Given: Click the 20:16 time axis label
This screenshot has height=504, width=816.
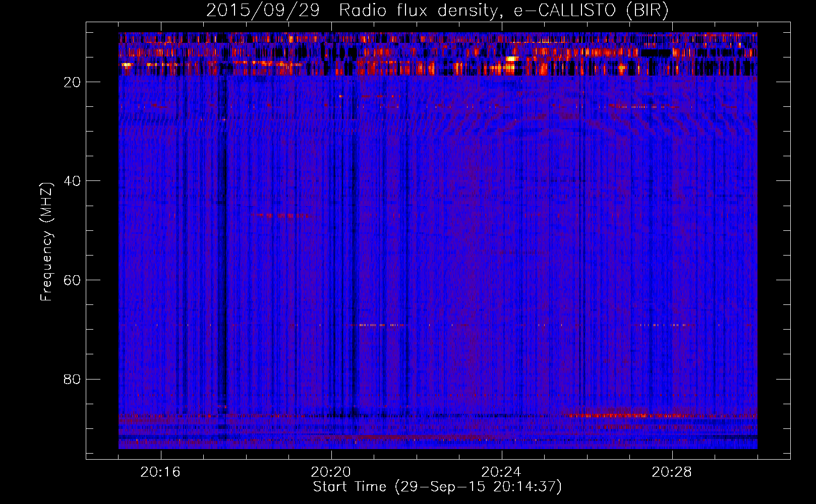Looking at the screenshot, I should pos(160,472).
